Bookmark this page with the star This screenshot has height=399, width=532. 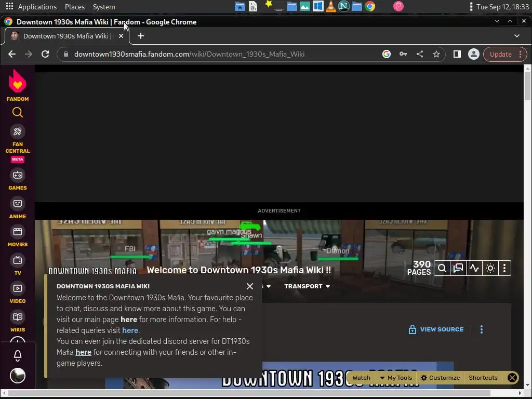[x=436, y=54]
